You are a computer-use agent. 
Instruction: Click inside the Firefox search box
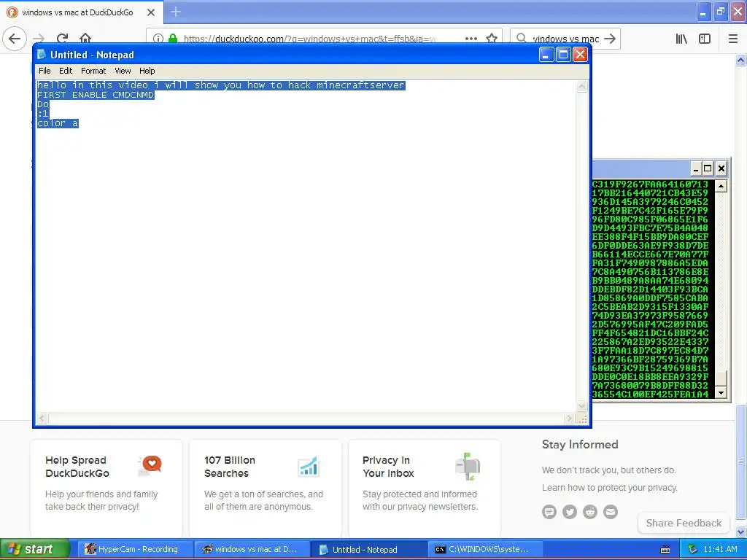click(565, 39)
